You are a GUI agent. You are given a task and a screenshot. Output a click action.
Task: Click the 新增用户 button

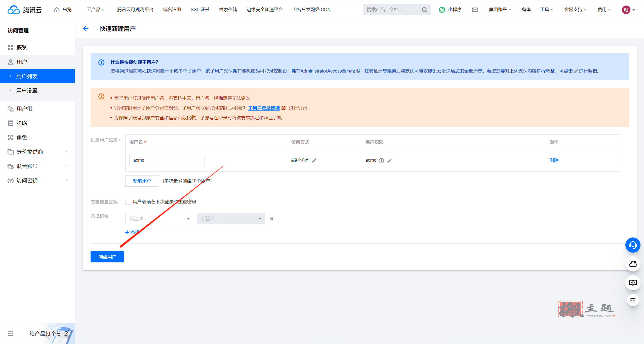(142, 181)
